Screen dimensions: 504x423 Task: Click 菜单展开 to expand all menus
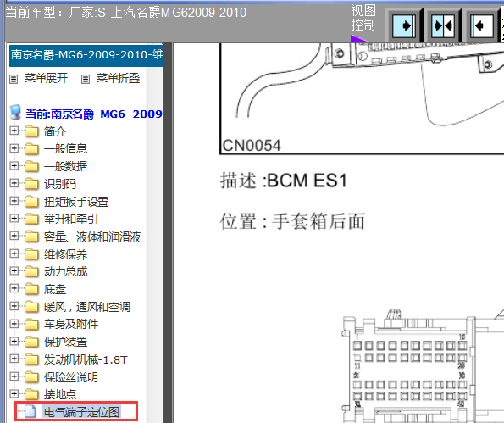coord(46,78)
